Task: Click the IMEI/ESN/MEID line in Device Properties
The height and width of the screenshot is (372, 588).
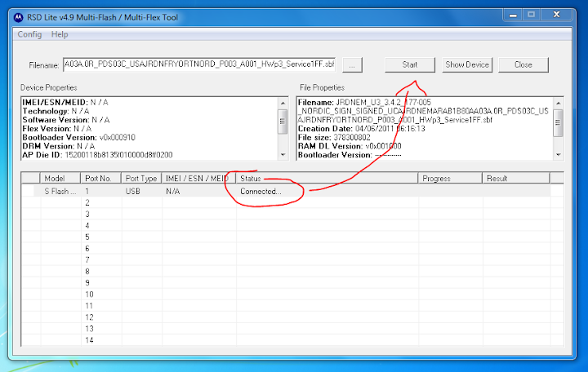Action: (x=65, y=102)
